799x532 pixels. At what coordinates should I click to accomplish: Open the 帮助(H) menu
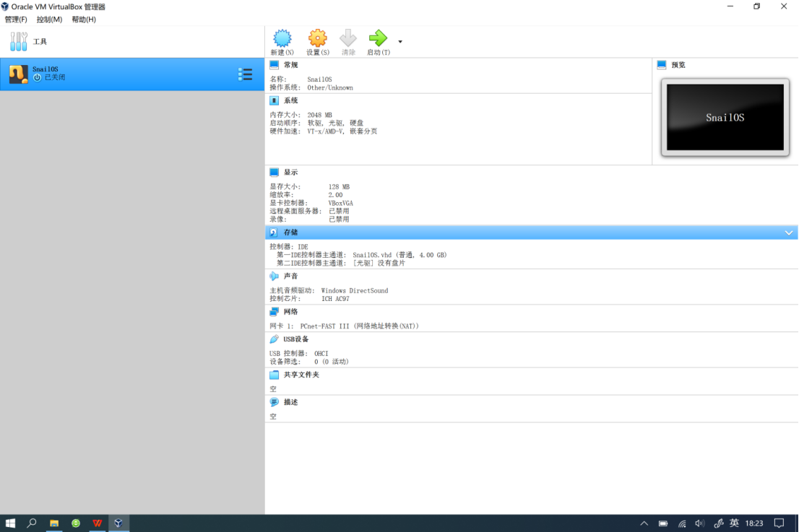84,19
